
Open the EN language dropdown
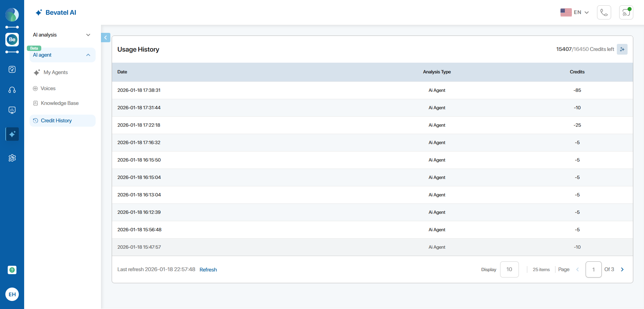575,12
